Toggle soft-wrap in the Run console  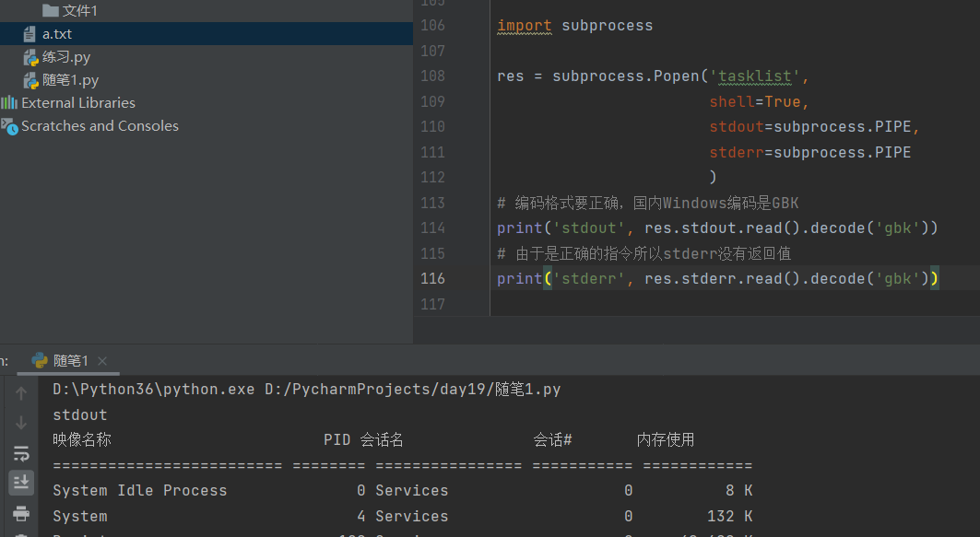21,452
